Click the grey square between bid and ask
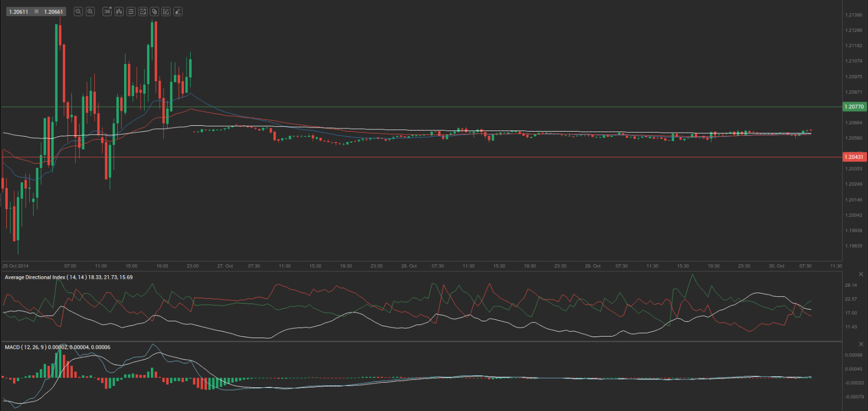Viewport: 868px width, 411px height. pos(36,12)
